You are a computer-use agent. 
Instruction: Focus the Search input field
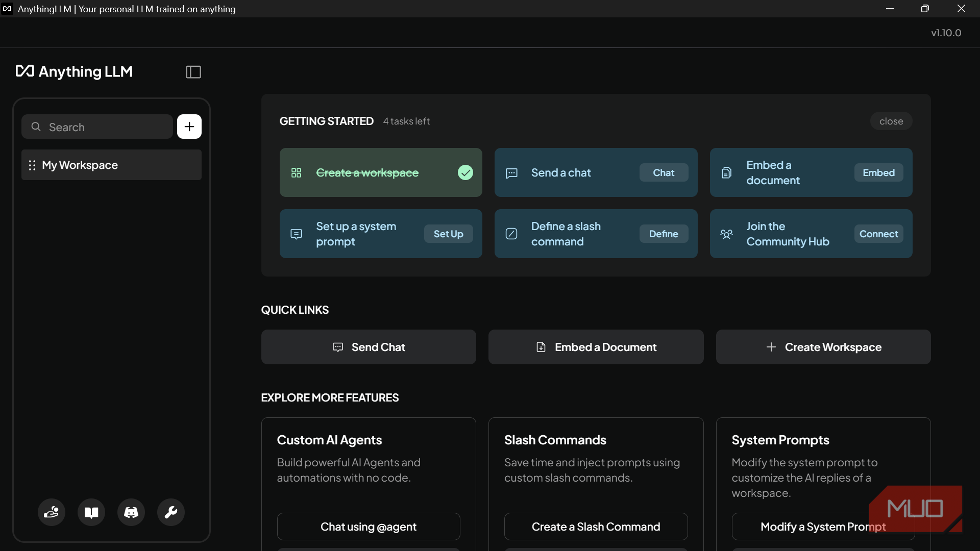97,127
